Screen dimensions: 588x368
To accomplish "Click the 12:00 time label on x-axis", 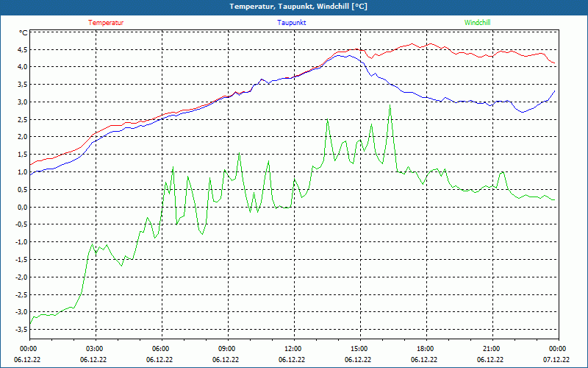I will point(293,349).
